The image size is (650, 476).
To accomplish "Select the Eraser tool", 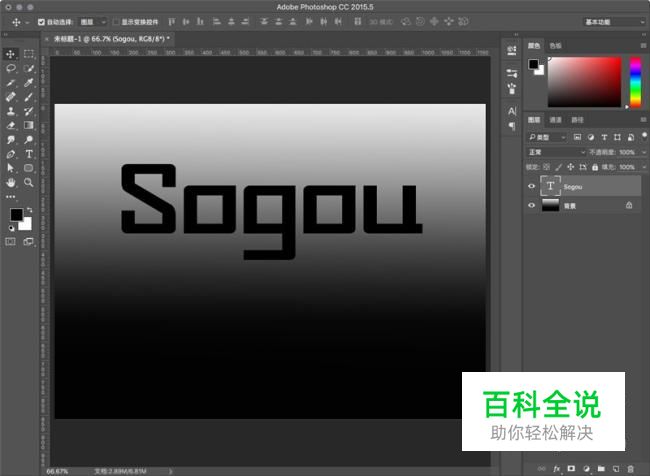I will pos(10,125).
